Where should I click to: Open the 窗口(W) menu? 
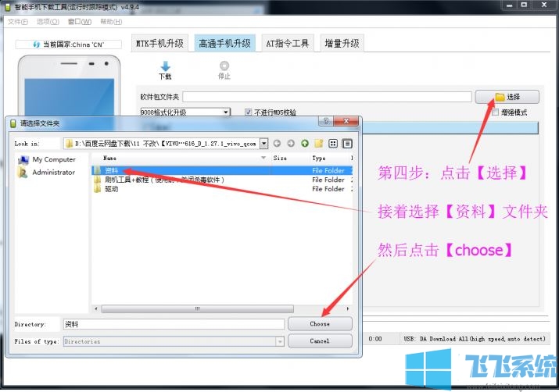click(80, 22)
